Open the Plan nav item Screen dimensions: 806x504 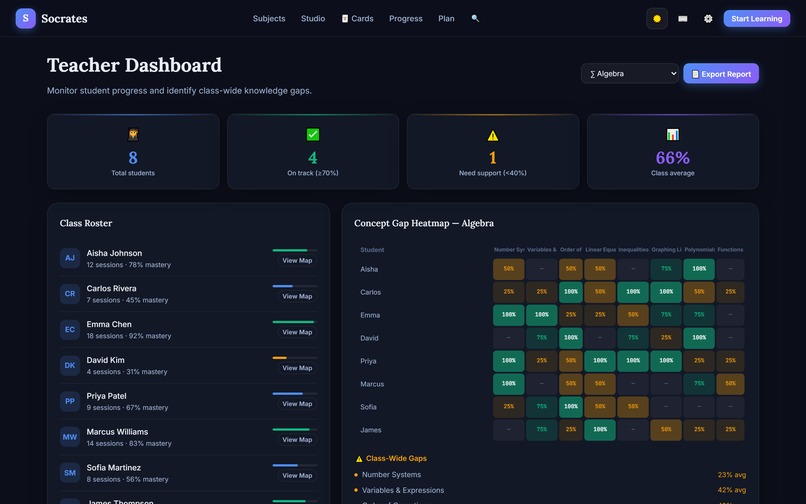tap(446, 19)
